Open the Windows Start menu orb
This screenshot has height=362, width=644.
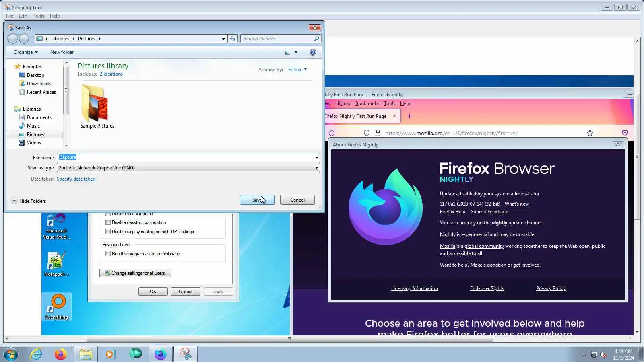tap(11, 354)
